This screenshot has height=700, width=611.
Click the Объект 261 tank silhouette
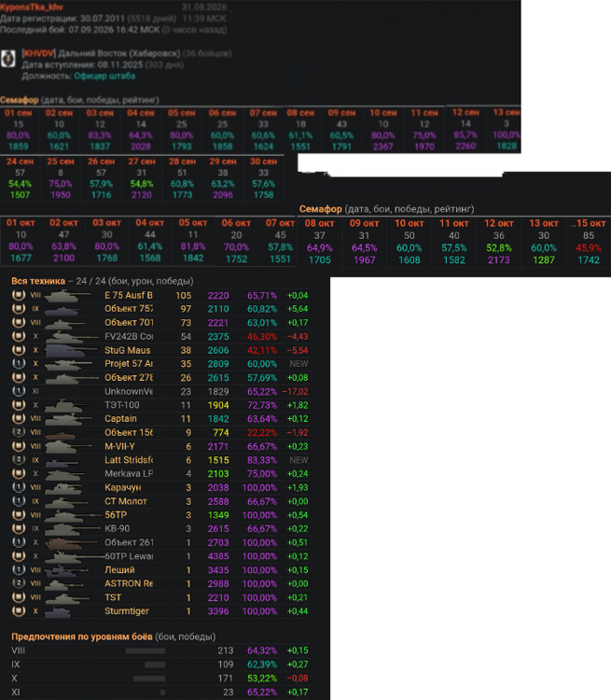(72, 543)
